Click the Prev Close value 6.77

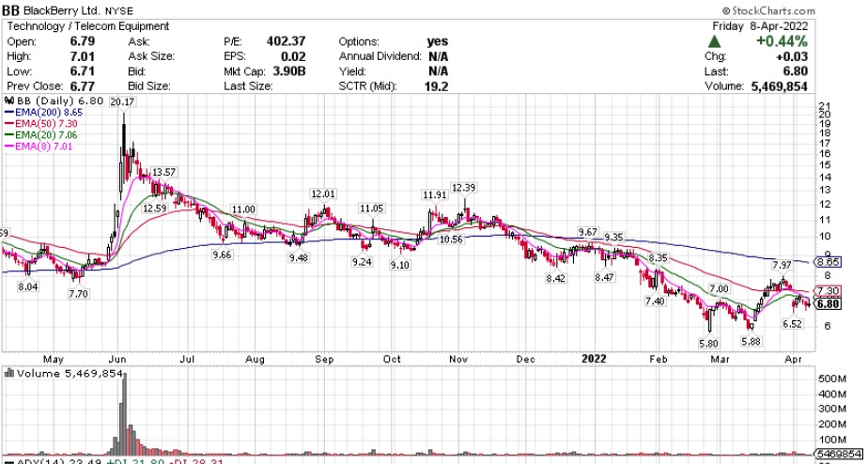point(83,86)
